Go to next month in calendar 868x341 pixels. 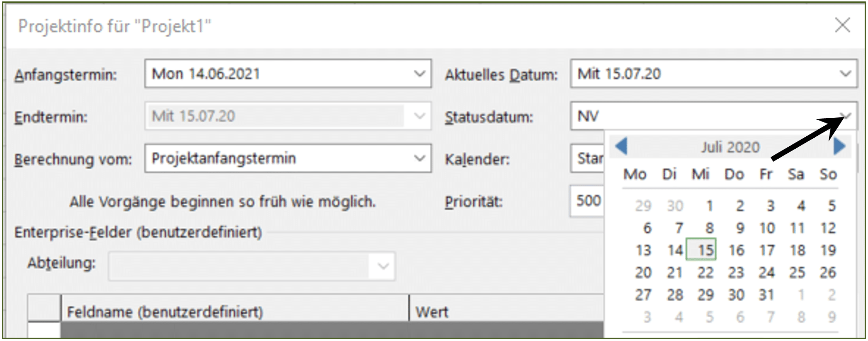click(x=840, y=146)
